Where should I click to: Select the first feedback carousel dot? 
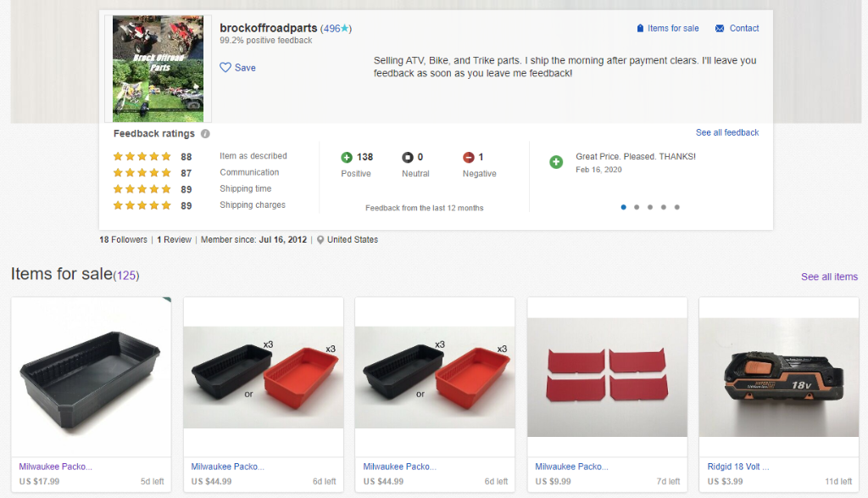(x=623, y=207)
